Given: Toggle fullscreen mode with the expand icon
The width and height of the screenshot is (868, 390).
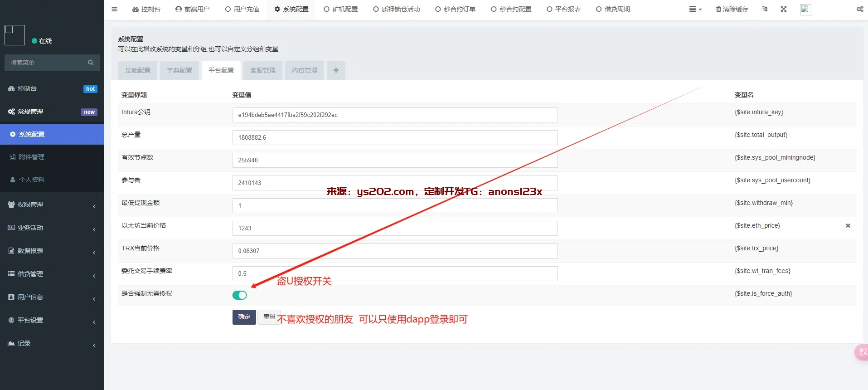Looking at the screenshot, I should click(x=783, y=9).
